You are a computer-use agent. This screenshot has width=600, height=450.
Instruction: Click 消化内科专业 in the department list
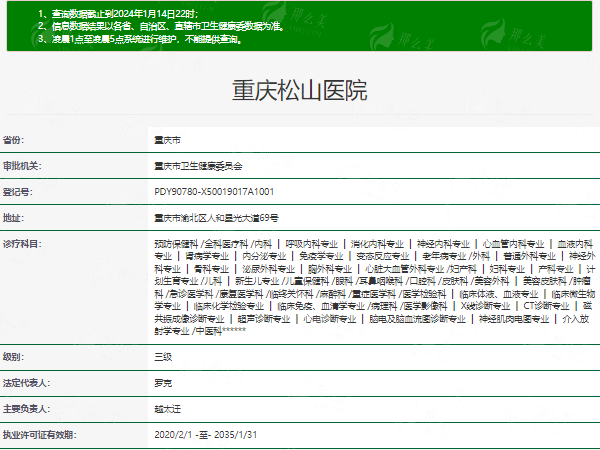coord(377,244)
